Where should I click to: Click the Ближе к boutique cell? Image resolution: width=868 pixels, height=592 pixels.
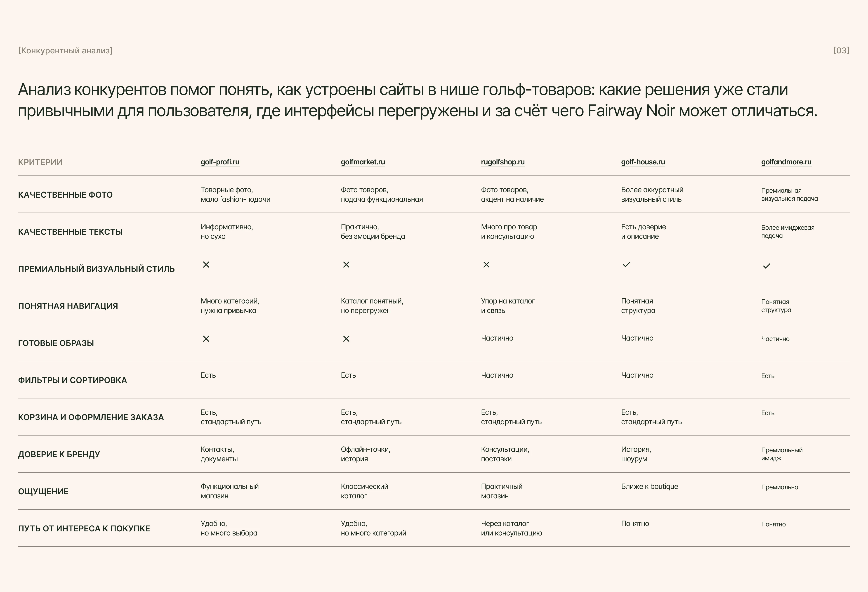point(649,487)
